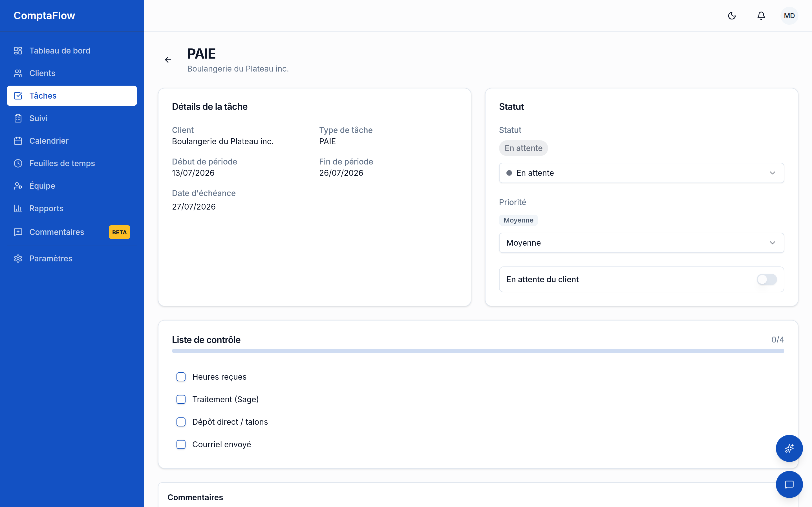Image resolution: width=812 pixels, height=507 pixels.
Task: Mark Courriel envoyé as done
Action: click(x=181, y=444)
